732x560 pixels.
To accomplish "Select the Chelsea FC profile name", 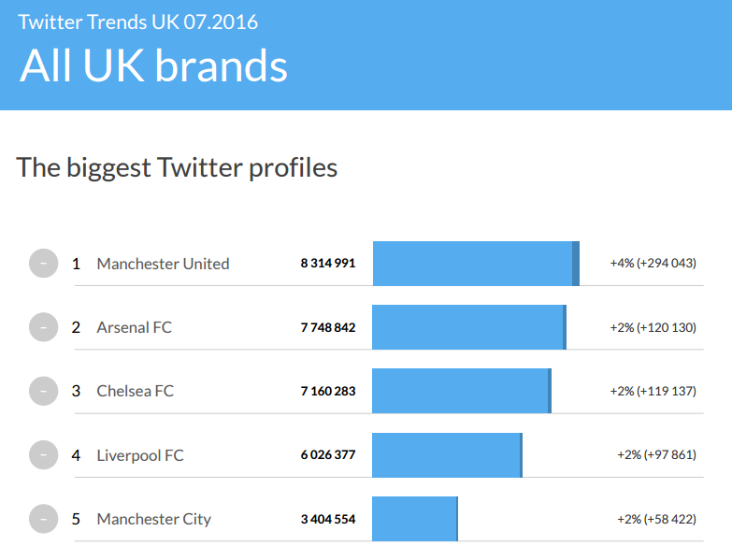I will click(135, 391).
